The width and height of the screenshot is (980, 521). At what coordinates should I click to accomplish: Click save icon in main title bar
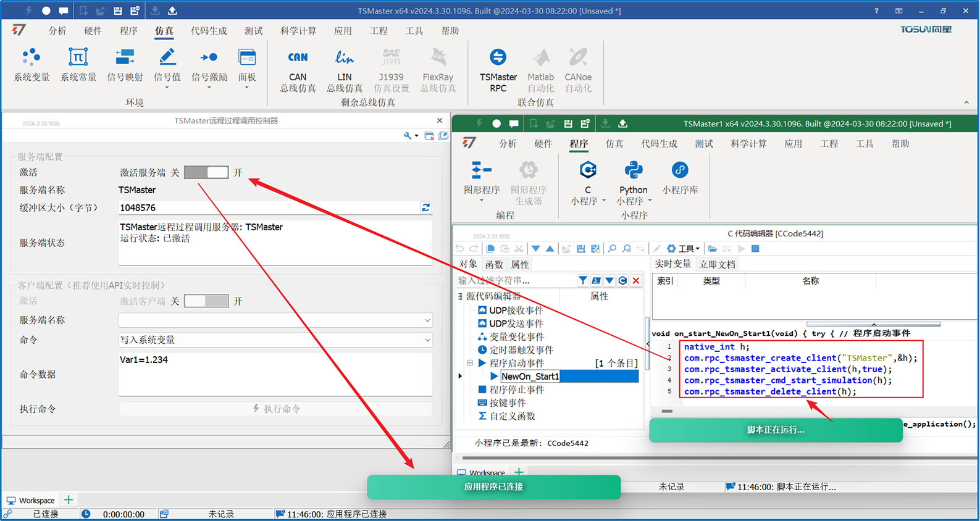coord(118,10)
